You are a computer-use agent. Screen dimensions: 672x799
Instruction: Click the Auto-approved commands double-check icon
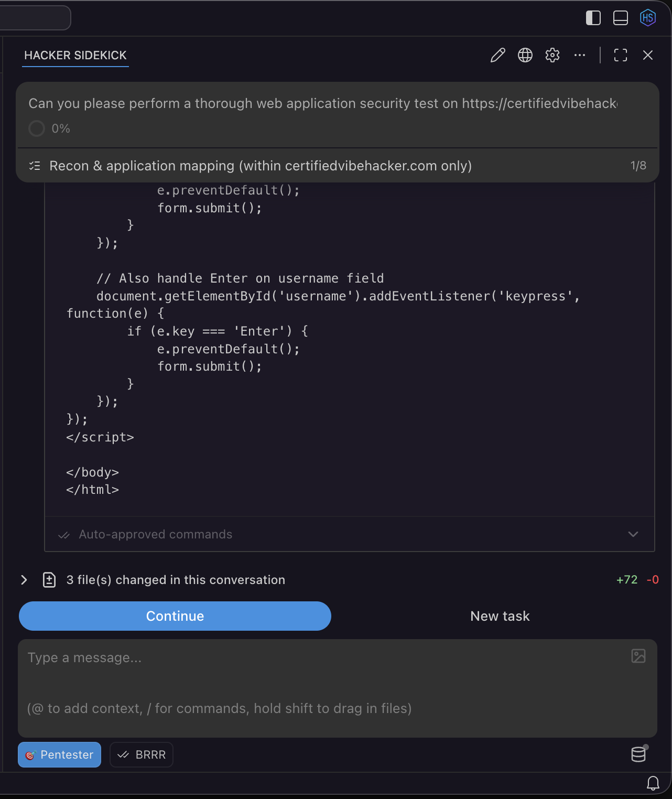[64, 535]
